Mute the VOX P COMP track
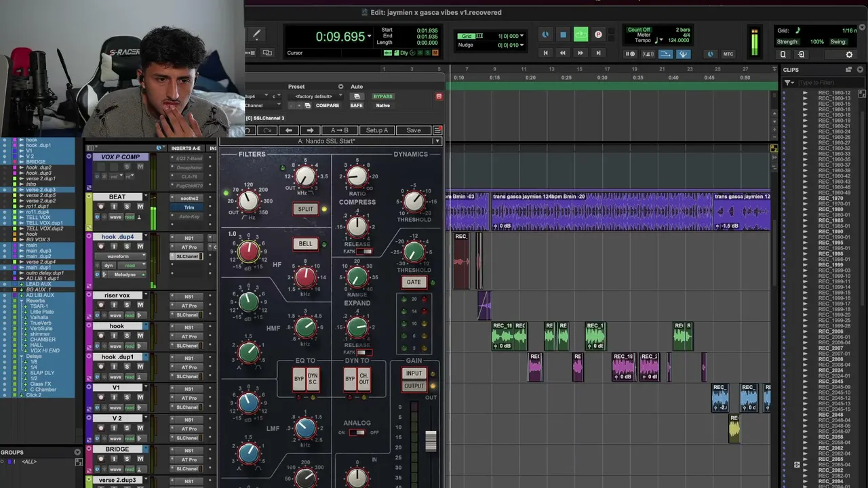The width and height of the screenshot is (868, 488). pos(140,167)
